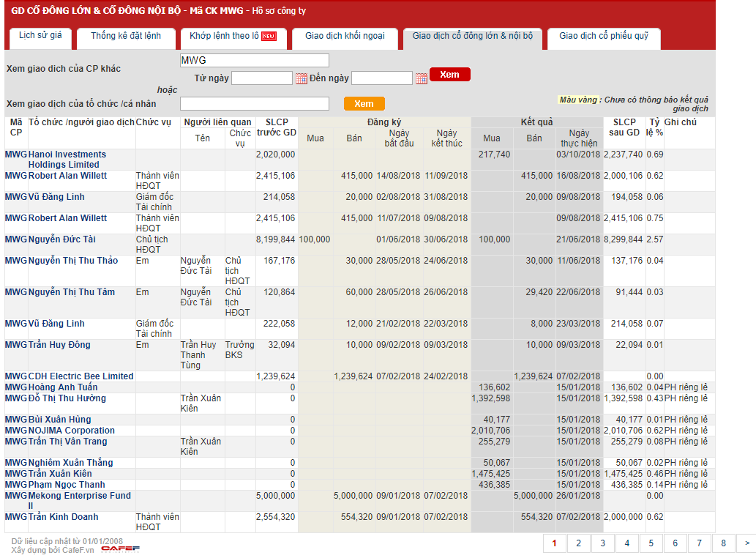
Task: Click the CafeF logo in footer
Action: pos(120,548)
